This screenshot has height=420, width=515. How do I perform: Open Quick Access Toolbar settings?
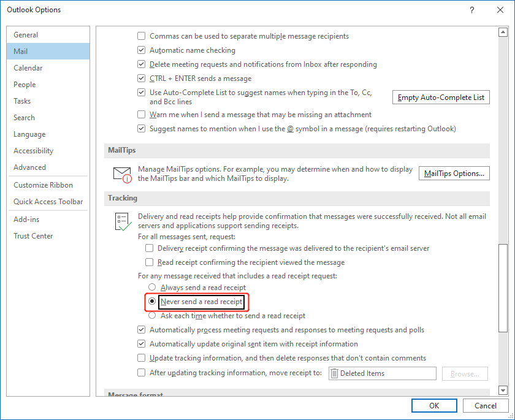(48, 202)
